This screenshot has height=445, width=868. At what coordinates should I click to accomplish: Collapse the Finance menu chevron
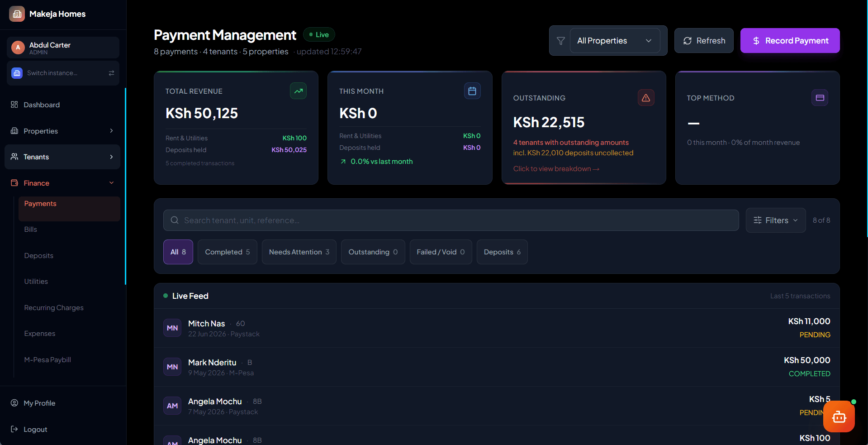[111, 183]
